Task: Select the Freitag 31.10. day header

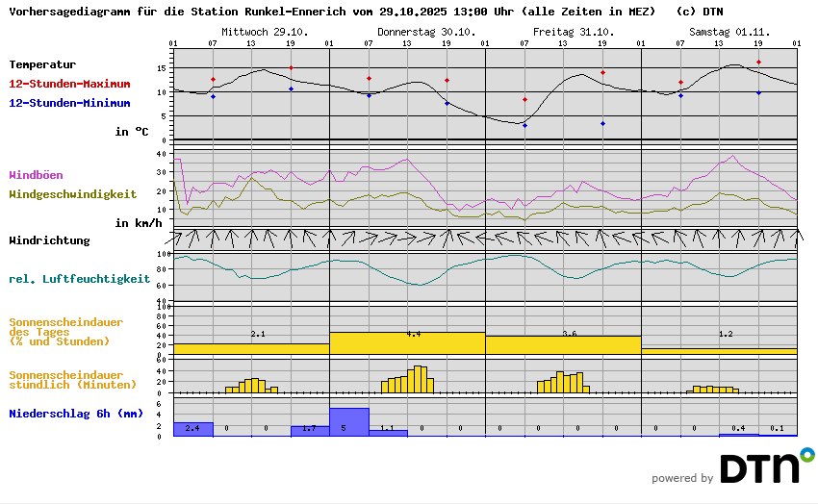Action: click(574, 32)
